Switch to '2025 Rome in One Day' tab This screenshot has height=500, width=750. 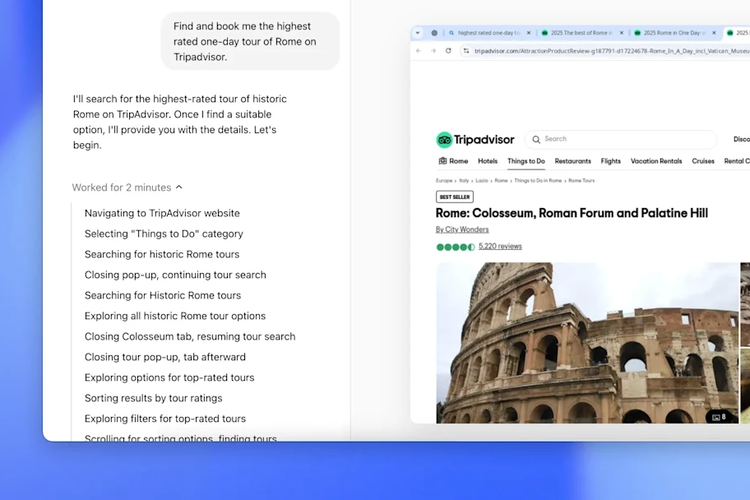(x=672, y=33)
